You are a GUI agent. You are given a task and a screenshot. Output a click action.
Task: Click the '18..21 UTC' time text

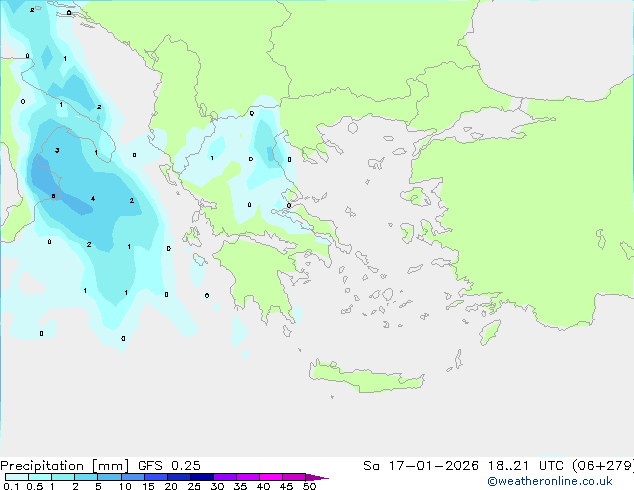pos(526,466)
